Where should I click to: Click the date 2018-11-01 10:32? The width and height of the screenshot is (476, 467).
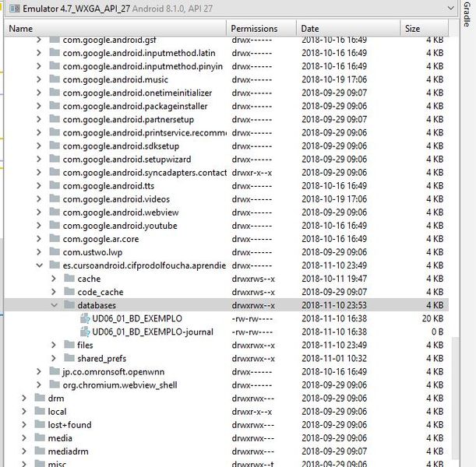coord(334,359)
